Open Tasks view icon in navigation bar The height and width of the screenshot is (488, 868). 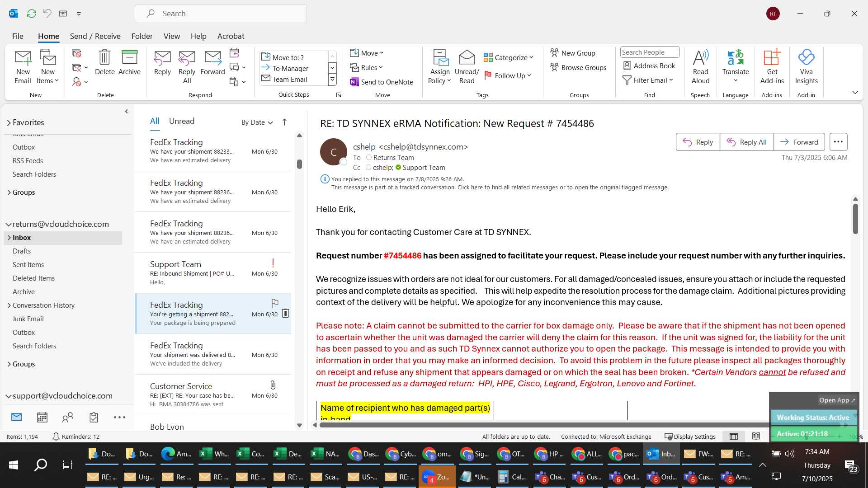94,417
